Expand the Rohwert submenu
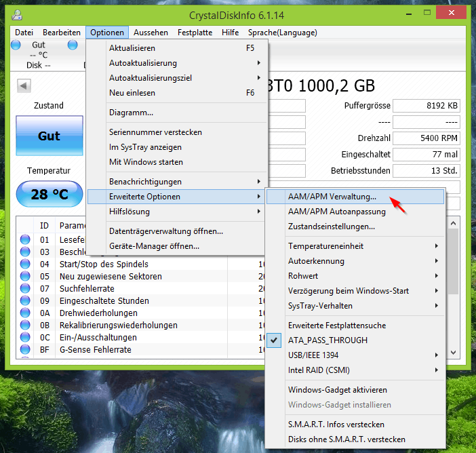 point(355,276)
